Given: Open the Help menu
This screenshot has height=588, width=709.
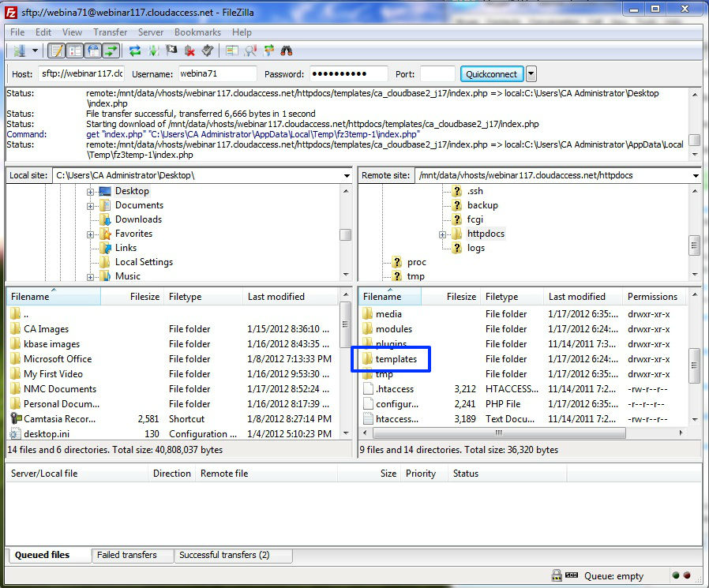Looking at the screenshot, I should [x=242, y=32].
